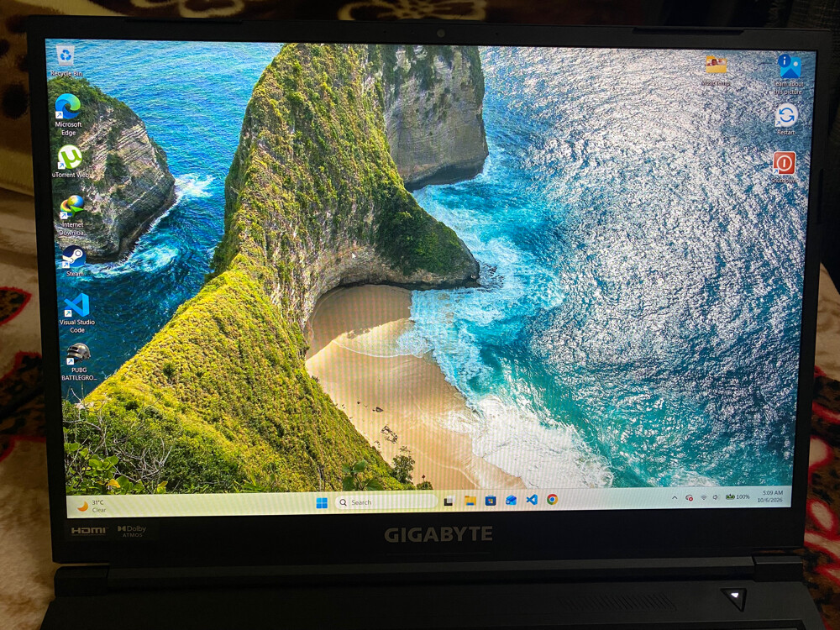
Task: Open the clock and date flyout
Action: coord(769,496)
